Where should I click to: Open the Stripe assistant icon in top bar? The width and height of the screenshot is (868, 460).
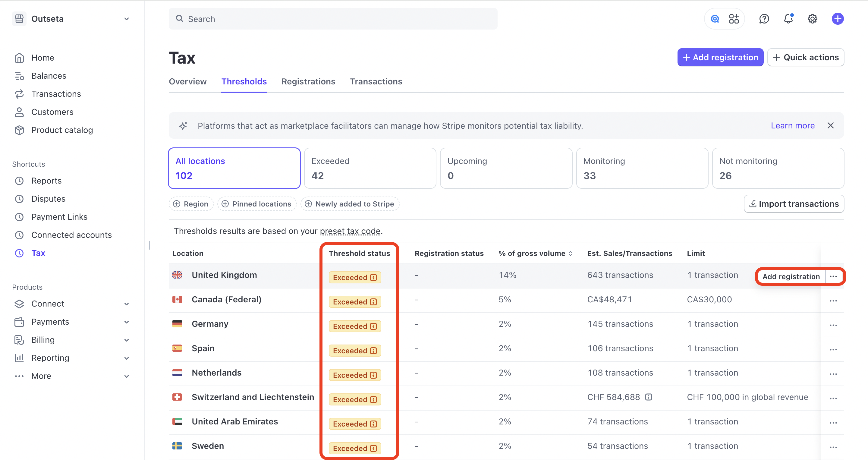coord(715,19)
